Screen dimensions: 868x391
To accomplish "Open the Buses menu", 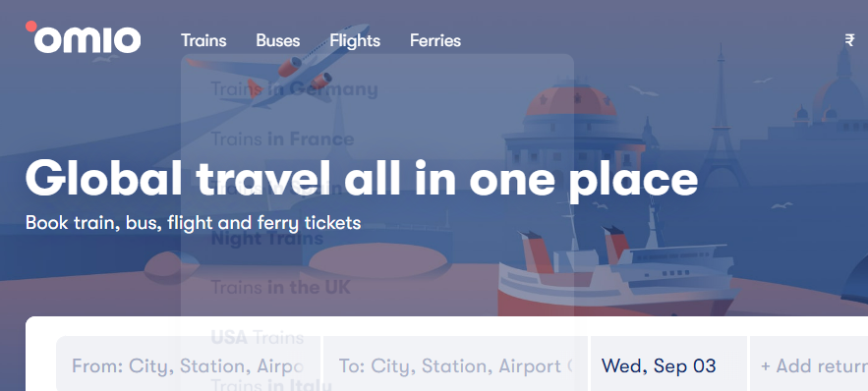I will point(278,40).
